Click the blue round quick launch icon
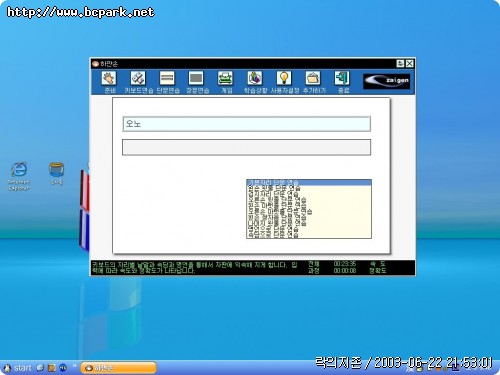The width and height of the screenshot is (500, 375). (x=63, y=368)
